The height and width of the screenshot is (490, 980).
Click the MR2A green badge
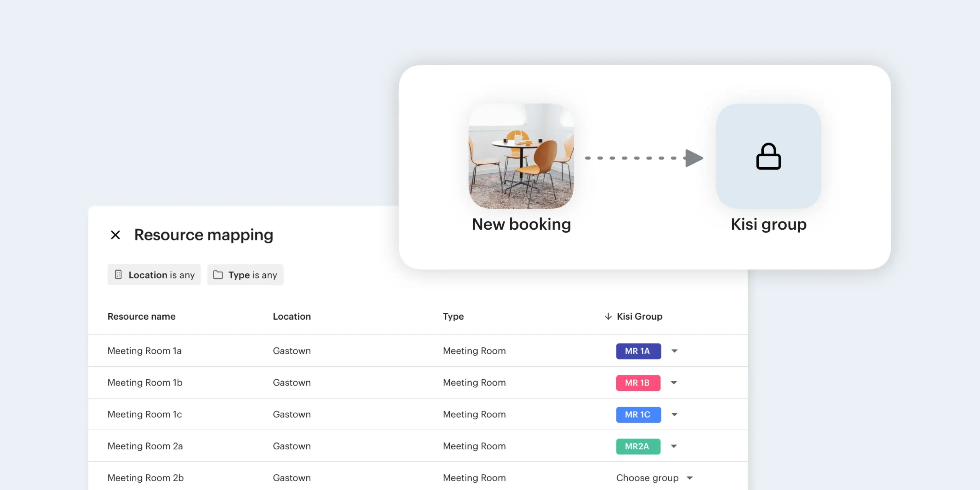pyautogui.click(x=638, y=446)
